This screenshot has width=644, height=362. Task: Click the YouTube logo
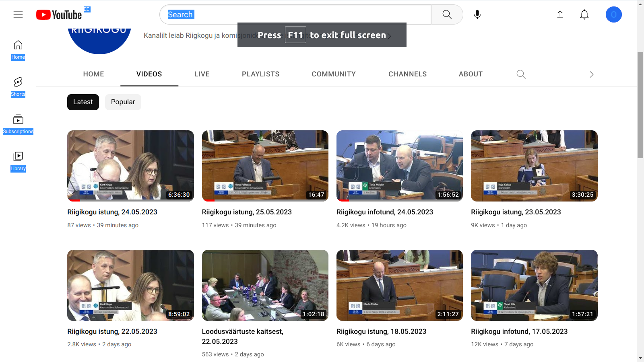(x=59, y=15)
